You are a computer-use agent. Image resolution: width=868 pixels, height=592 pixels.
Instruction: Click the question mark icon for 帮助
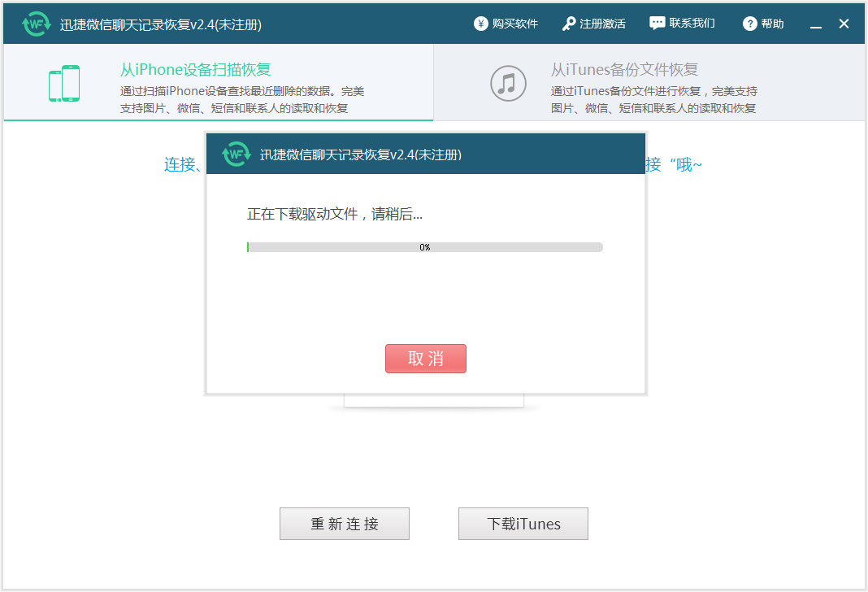pyautogui.click(x=750, y=24)
